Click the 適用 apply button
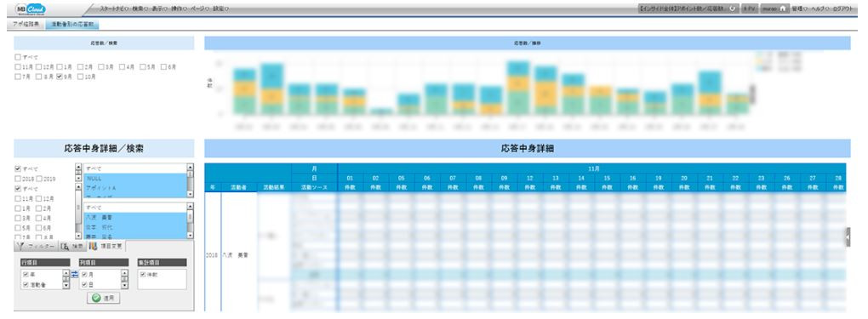This screenshot has height=319, width=868. click(103, 298)
